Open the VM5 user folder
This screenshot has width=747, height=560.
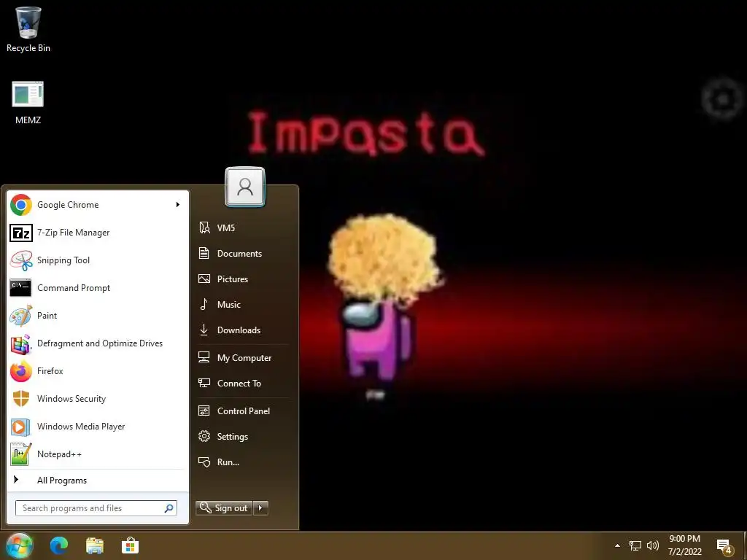pos(242,227)
